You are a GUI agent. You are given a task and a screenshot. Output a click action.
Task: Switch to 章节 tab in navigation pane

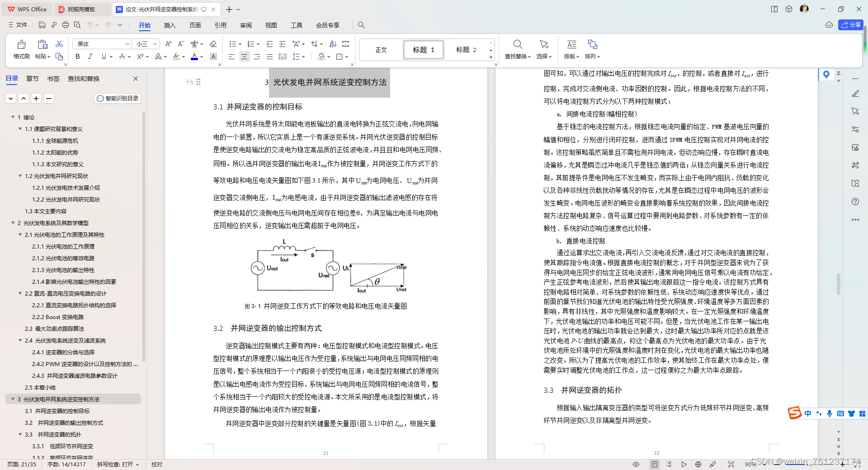pos(33,79)
